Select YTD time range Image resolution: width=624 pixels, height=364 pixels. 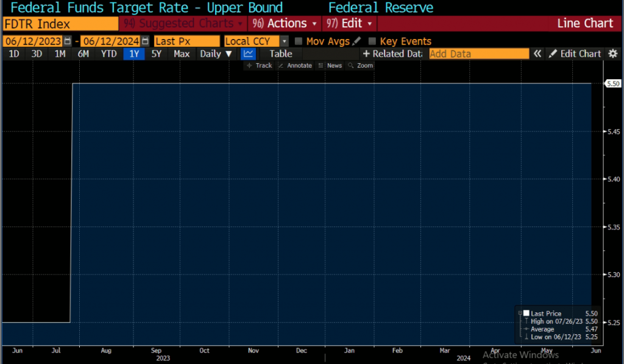pyautogui.click(x=108, y=54)
